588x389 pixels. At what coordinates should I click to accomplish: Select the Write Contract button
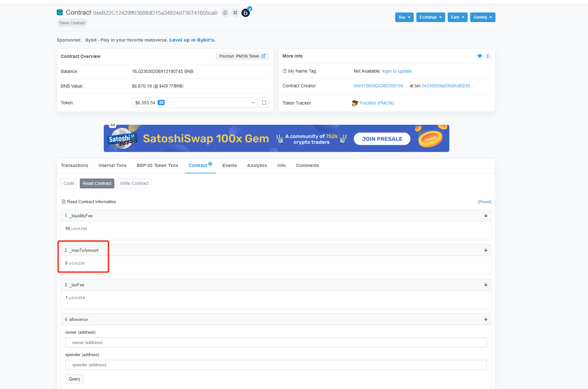[x=134, y=183]
